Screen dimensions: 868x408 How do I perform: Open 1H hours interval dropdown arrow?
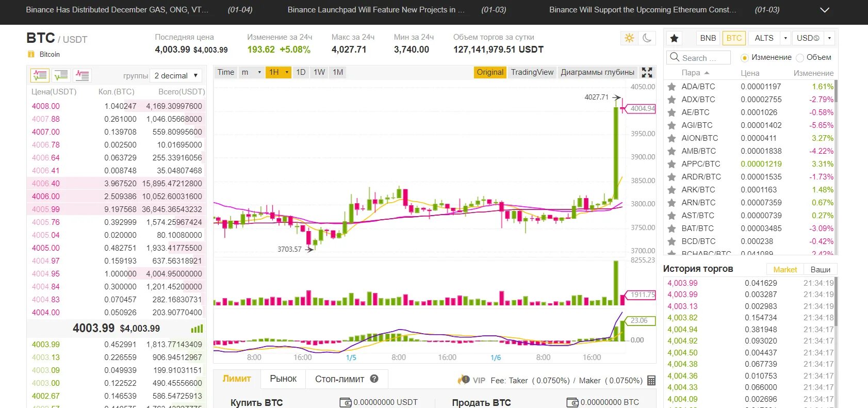coord(287,72)
